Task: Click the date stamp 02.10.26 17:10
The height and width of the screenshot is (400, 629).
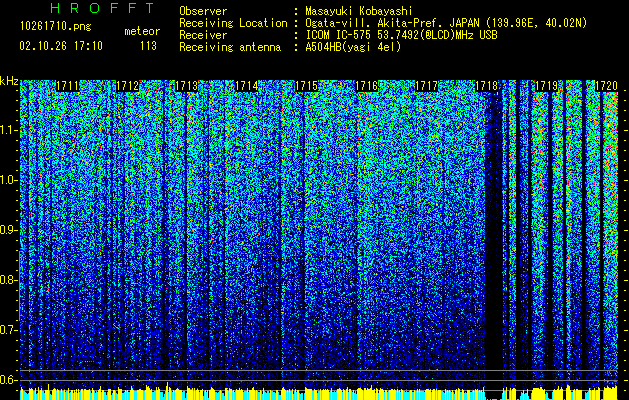Action: point(61,46)
